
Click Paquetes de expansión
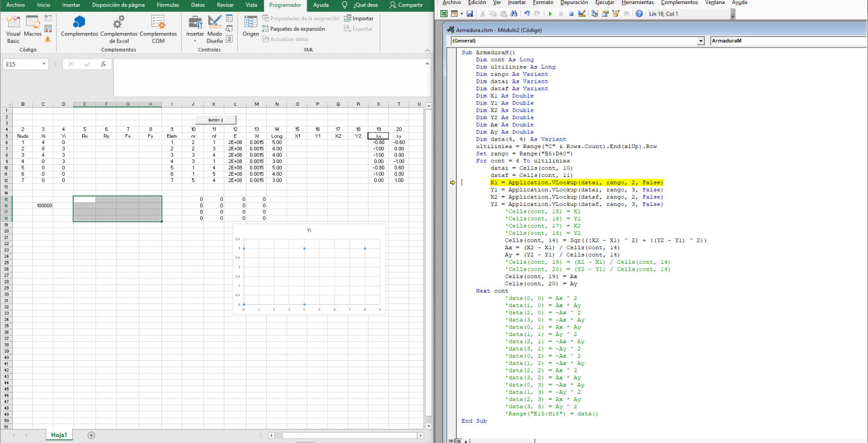pos(293,28)
